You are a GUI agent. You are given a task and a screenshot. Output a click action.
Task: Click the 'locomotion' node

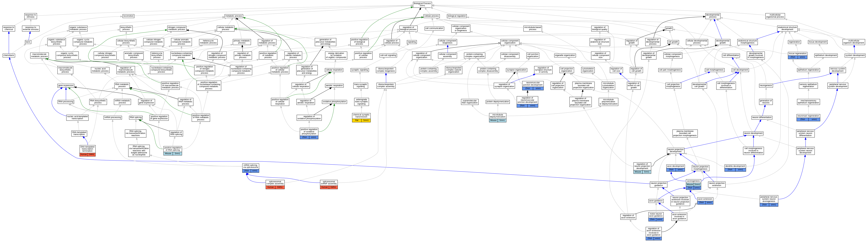128,16
